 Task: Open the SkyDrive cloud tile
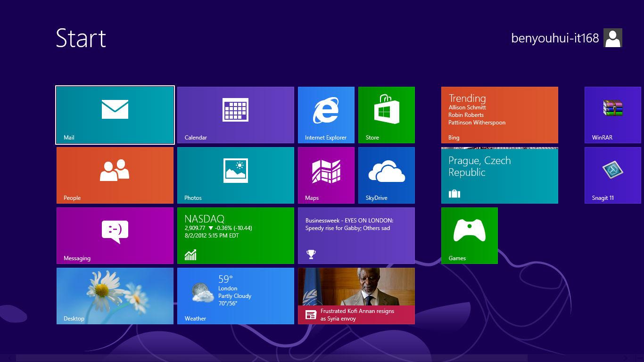coord(387,175)
